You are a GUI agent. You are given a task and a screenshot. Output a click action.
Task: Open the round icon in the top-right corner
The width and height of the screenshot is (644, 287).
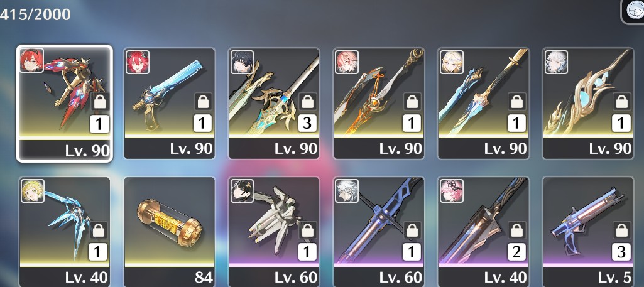[635, 11]
